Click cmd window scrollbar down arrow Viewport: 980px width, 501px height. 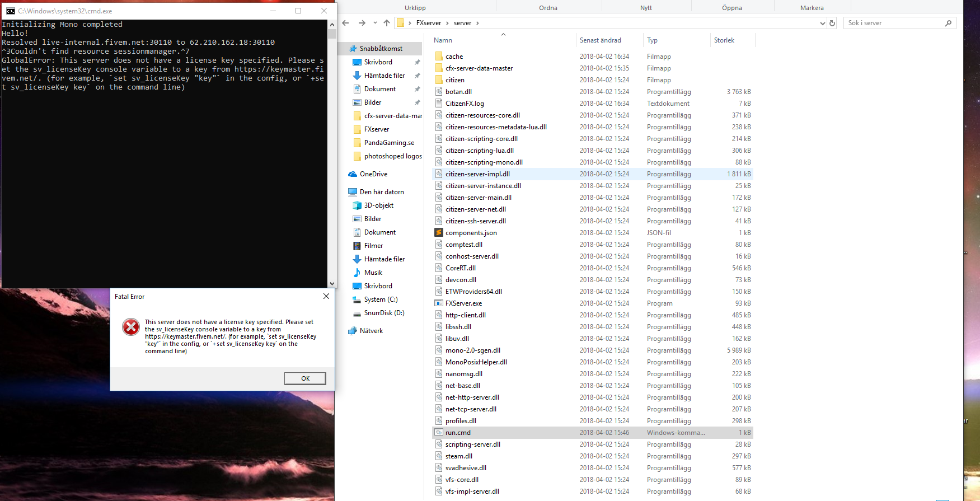[x=332, y=284]
